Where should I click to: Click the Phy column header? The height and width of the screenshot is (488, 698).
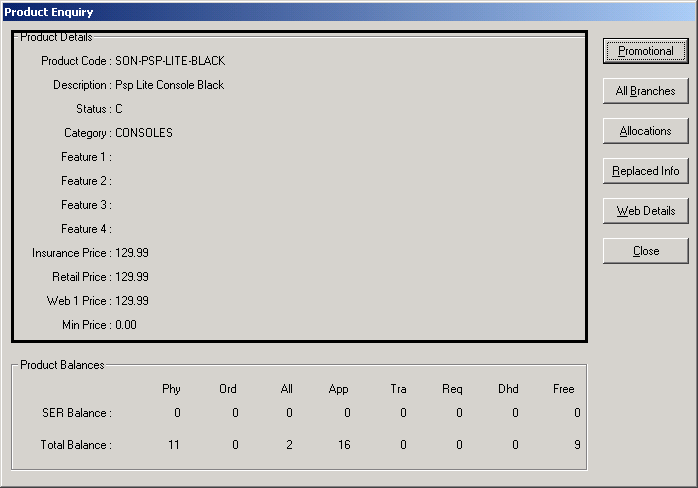coord(171,389)
